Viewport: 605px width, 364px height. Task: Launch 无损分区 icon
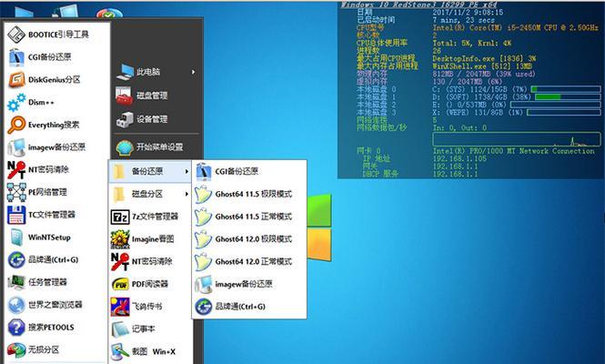tap(16, 349)
